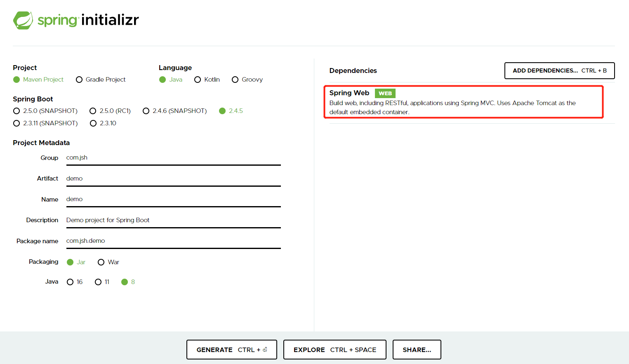
Task: Click the Spring leaf logo icon
Action: [23, 20]
